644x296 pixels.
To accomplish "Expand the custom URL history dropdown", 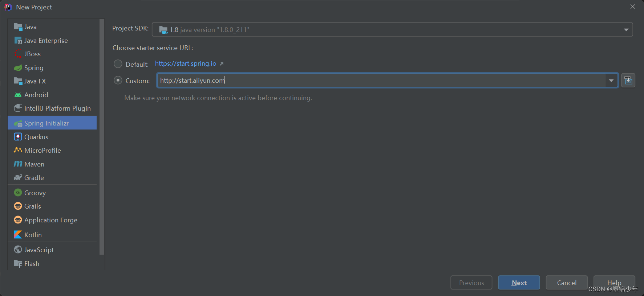I will (611, 81).
